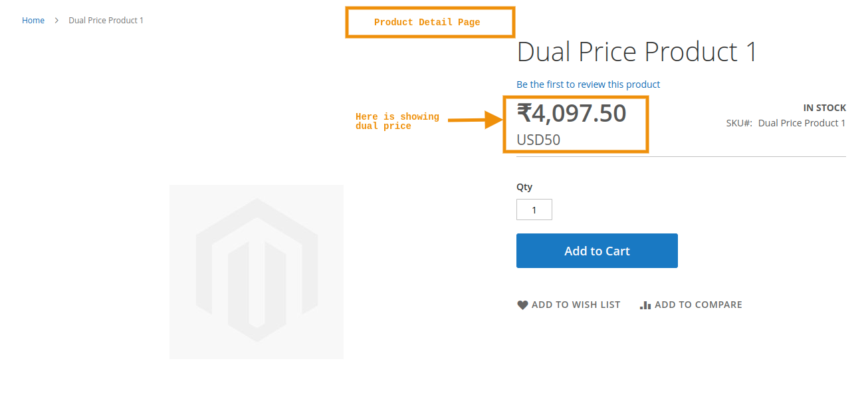Click the SKU# Dual Price Product 1 text
The height and width of the screenshot is (419, 868).
(x=786, y=122)
